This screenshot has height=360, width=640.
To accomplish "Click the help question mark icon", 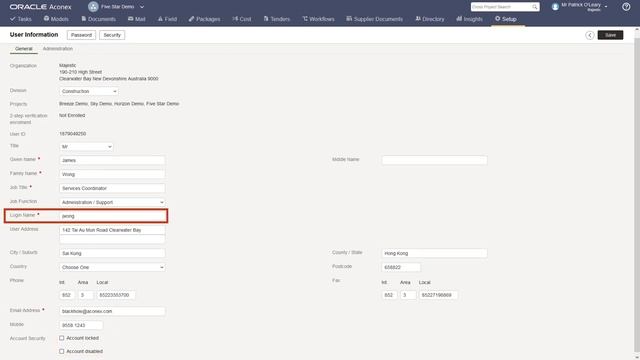I will (626, 7).
